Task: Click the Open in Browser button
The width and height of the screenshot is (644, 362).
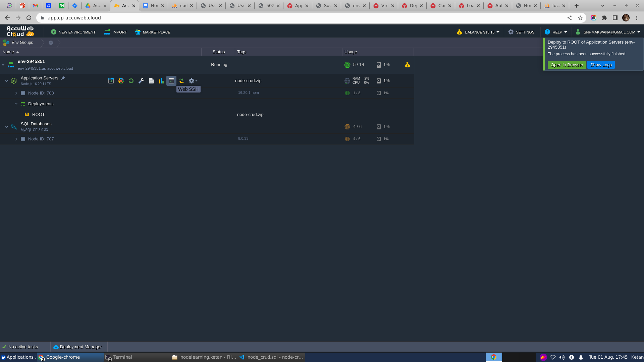Action: coord(567,65)
